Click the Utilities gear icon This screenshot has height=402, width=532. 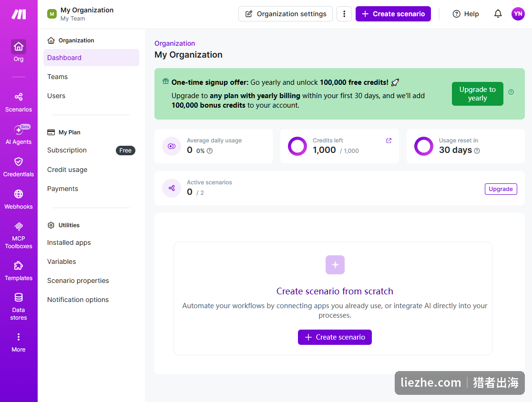pyautogui.click(x=51, y=225)
